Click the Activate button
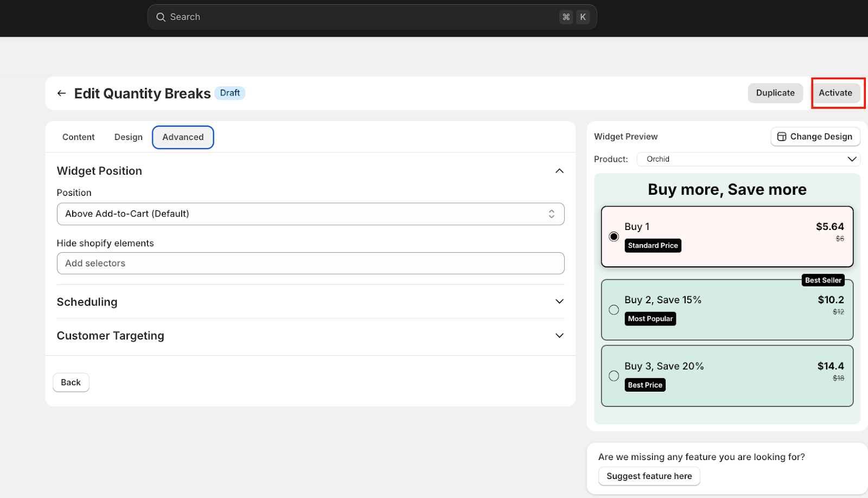 pos(835,93)
